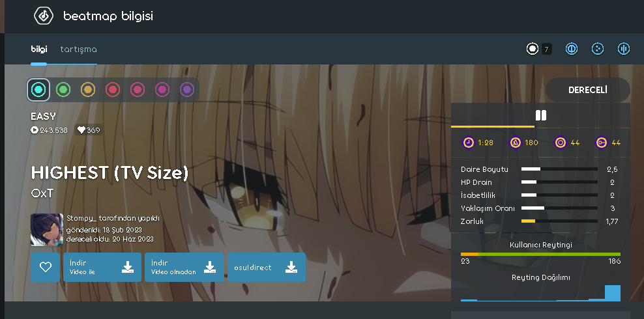The image size is (644, 319).
Task: Select the osu!catch mode icon
Action: tap(598, 49)
